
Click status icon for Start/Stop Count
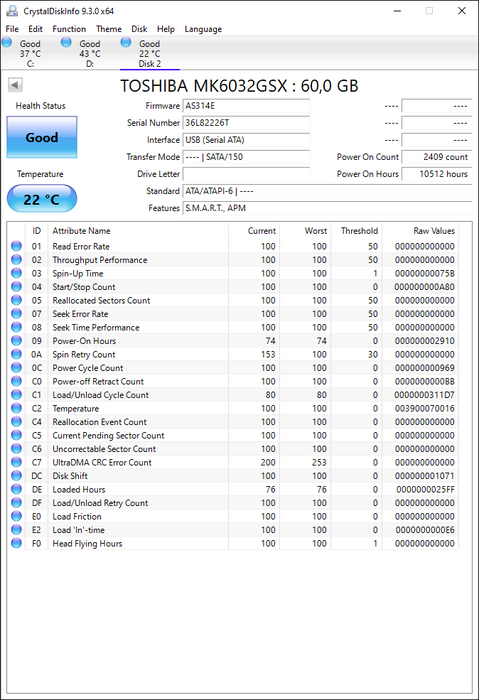17,287
